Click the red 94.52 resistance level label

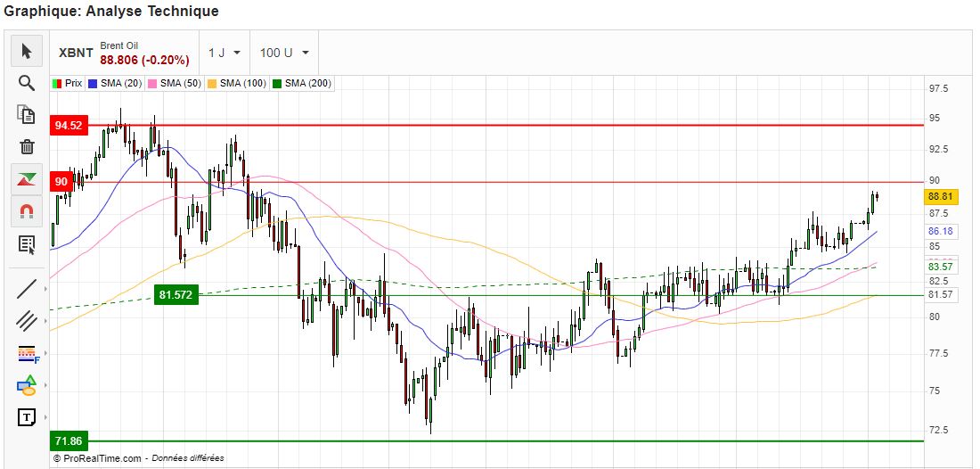click(68, 126)
